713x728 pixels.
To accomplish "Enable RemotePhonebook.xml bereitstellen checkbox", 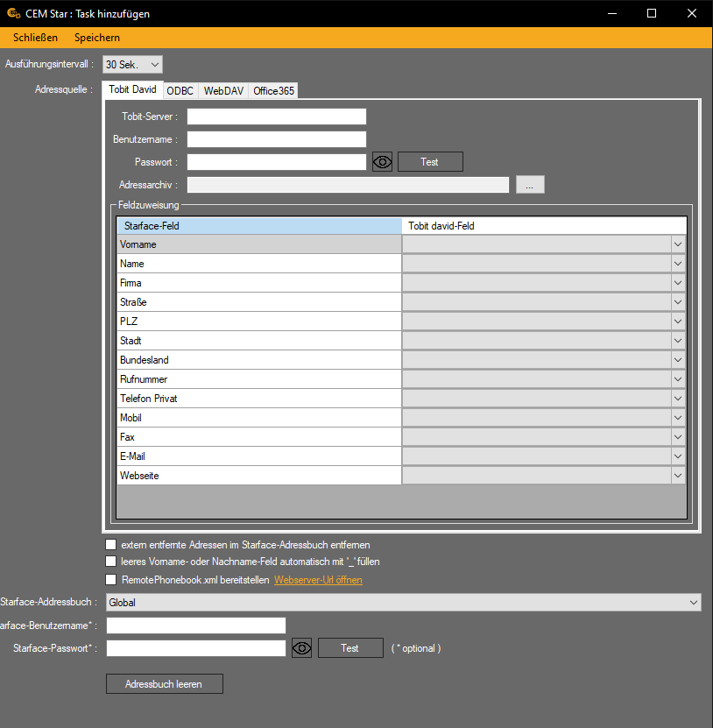I will pos(110,580).
